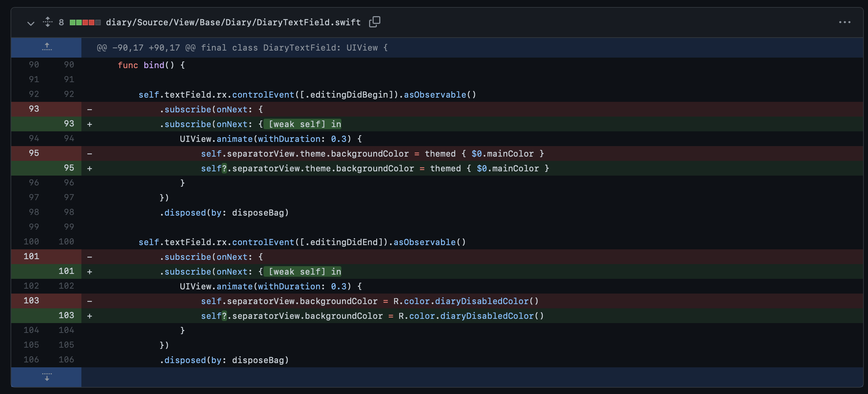Click the plus marker on added line 93

90,124
